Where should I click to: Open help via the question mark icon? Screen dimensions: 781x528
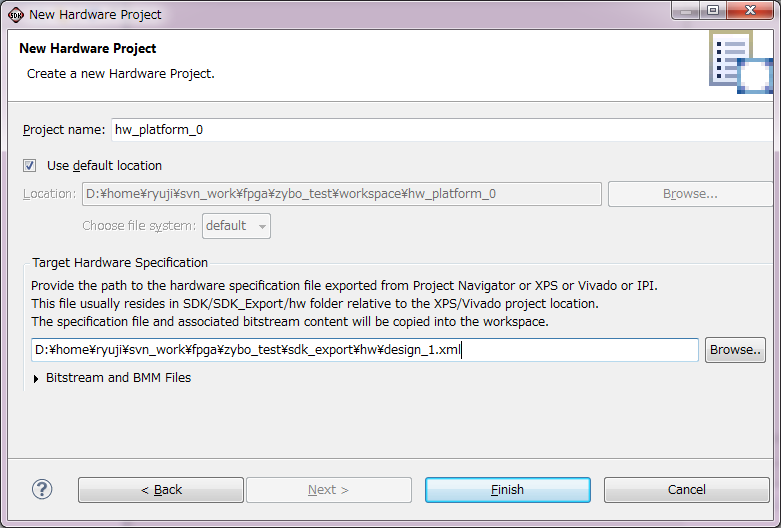42,489
